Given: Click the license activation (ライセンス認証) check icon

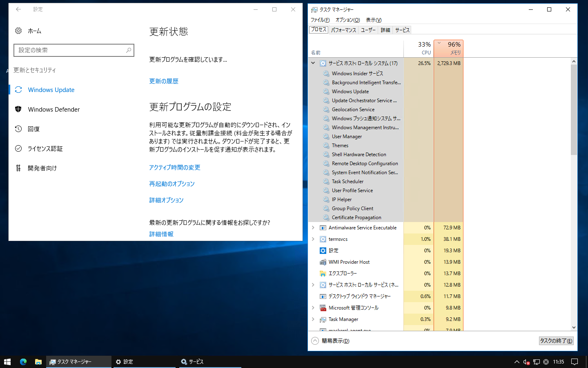Looking at the screenshot, I should pyautogui.click(x=18, y=148).
